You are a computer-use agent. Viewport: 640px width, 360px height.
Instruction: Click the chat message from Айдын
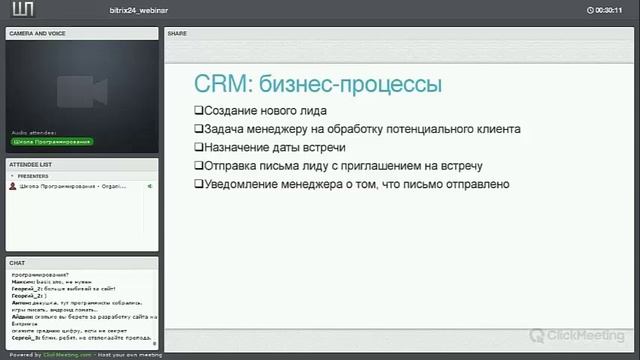pos(84,324)
